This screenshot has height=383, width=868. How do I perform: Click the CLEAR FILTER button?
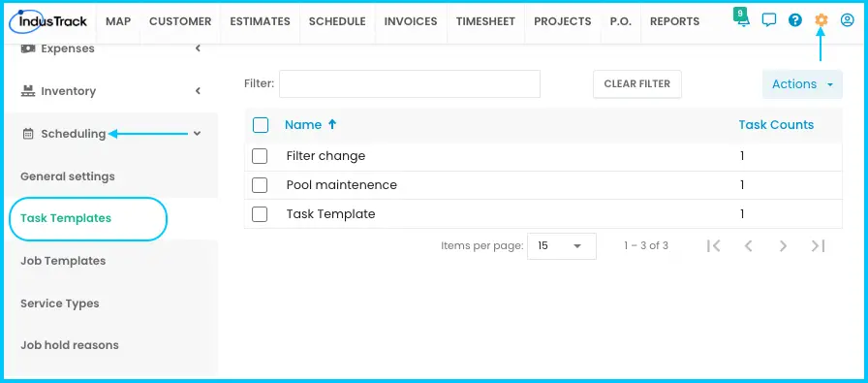[637, 84]
